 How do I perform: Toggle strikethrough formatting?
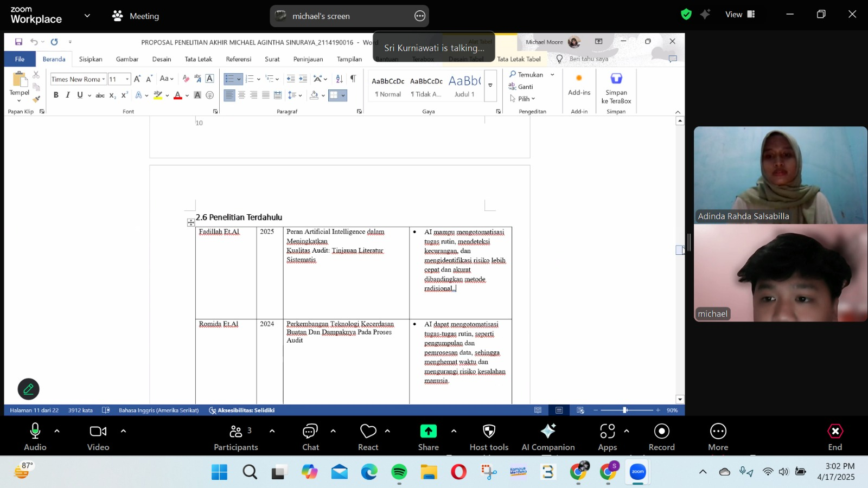coord(100,95)
